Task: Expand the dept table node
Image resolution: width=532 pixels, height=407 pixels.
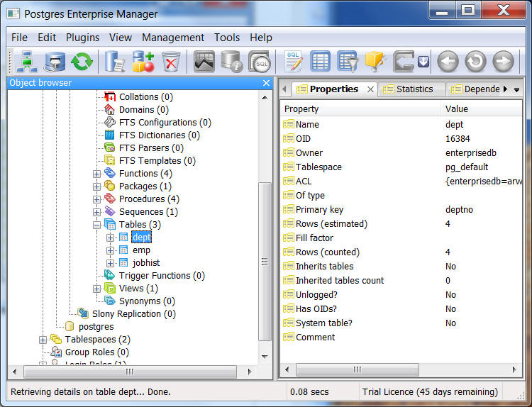Action: [110, 238]
